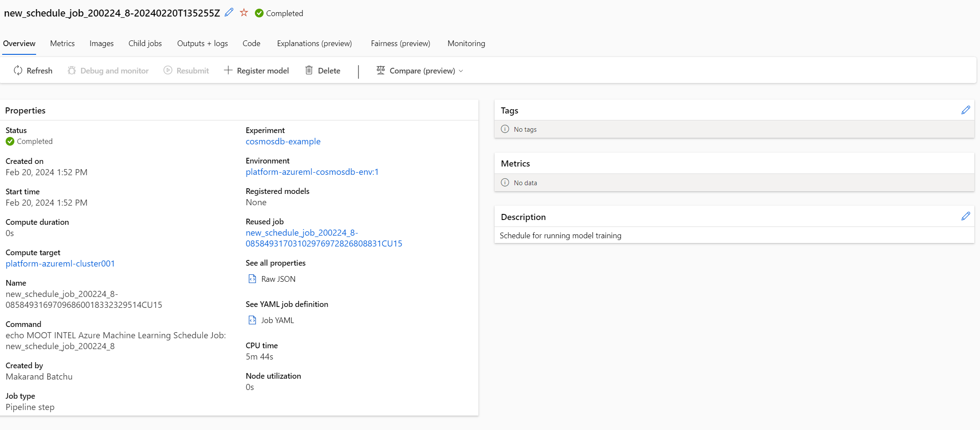The width and height of the screenshot is (980, 430).
Task: Open platform-azureml-cosmosdb-env:1 environment link
Action: 312,172
